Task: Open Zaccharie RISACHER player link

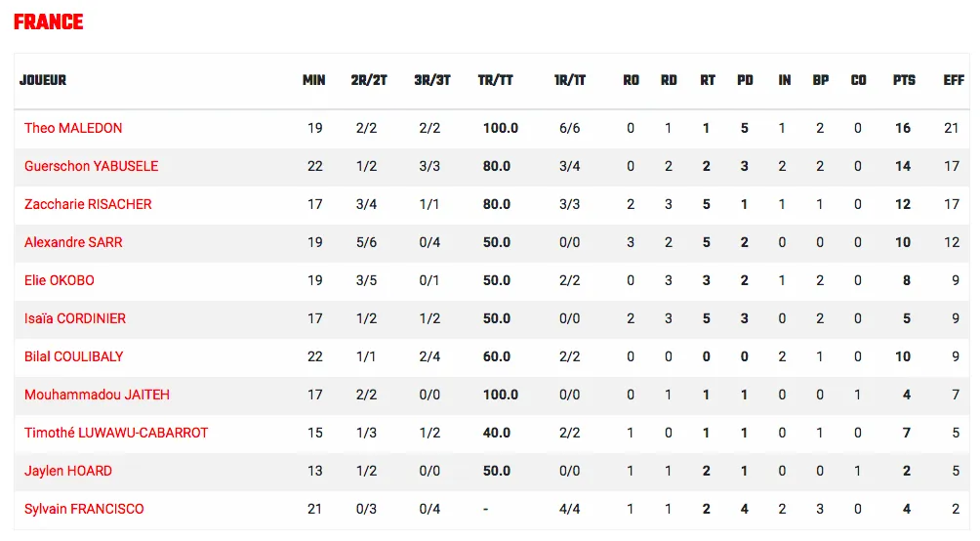Action: click(x=88, y=204)
